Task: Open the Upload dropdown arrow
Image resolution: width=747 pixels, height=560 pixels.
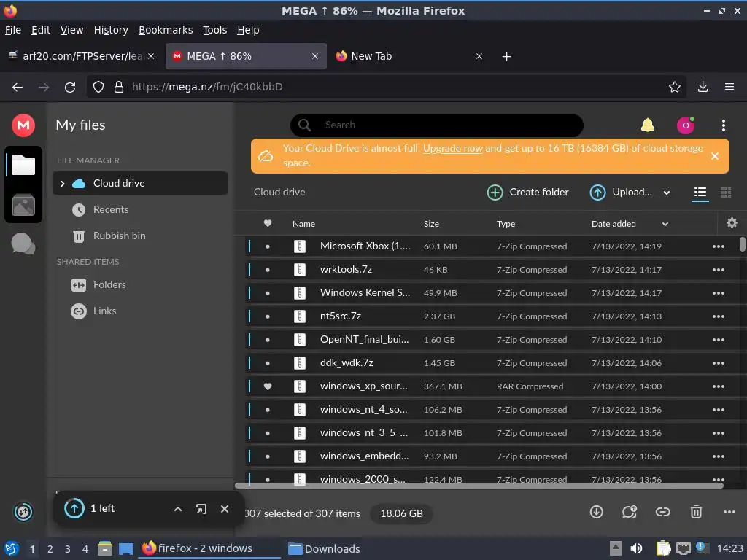Action: [x=667, y=192]
